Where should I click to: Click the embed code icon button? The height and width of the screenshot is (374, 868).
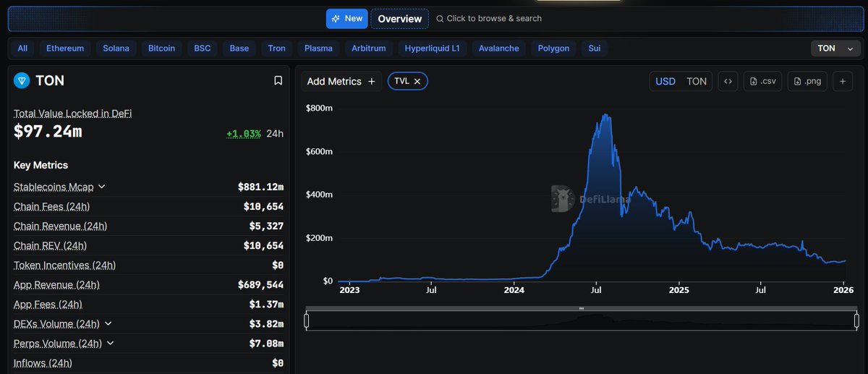tap(728, 81)
